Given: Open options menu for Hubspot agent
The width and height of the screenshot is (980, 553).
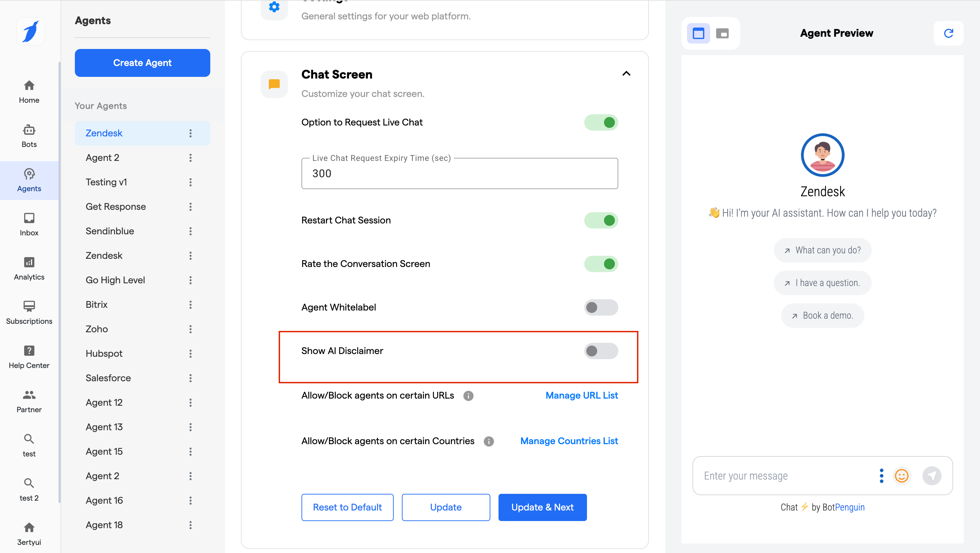Looking at the screenshot, I should (190, 353).
